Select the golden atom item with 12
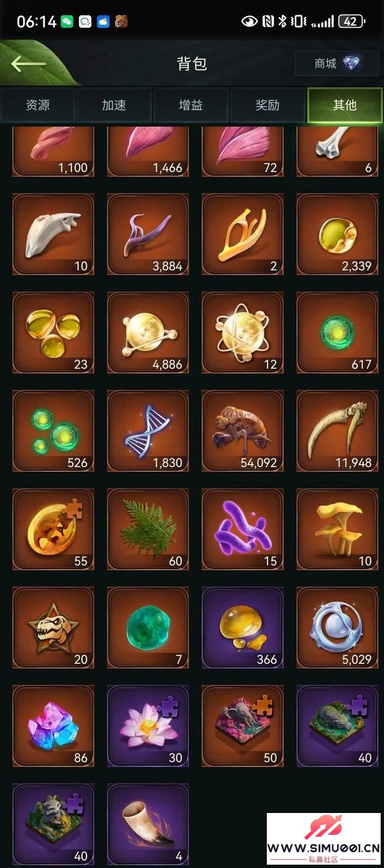This screenshot has width=384, height=868. tap(243, 333)
